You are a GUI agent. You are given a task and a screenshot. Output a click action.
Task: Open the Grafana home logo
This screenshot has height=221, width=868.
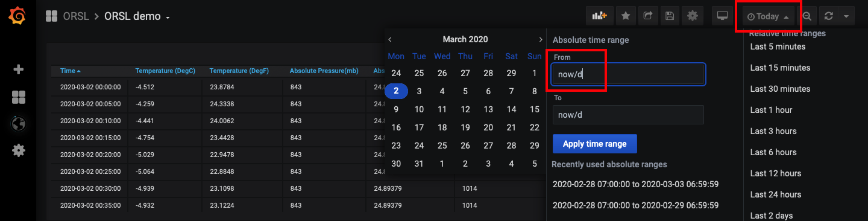18,16
